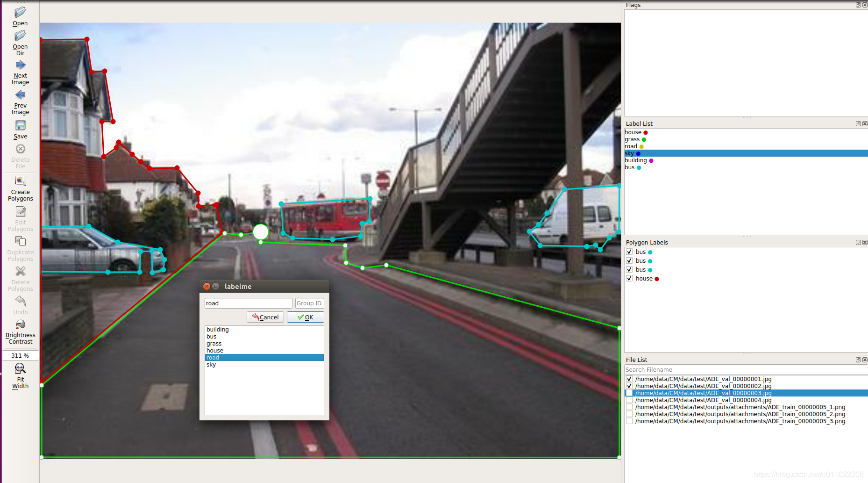The width and height of the screenshot is (868, 483).
Task: Uncheck the house polygon label checkbox
Action: (x=629, y=279)
